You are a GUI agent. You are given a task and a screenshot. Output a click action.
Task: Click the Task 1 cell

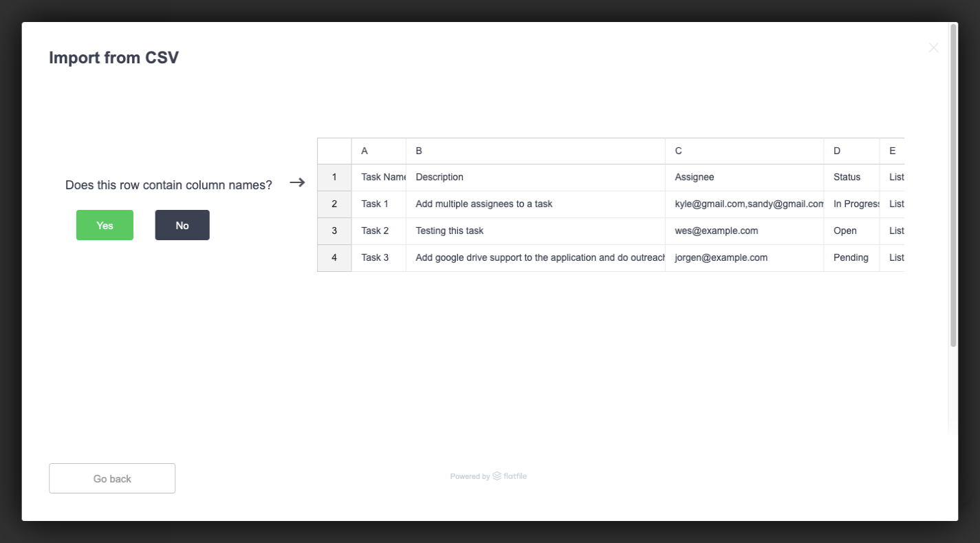(x=379, y=204)
